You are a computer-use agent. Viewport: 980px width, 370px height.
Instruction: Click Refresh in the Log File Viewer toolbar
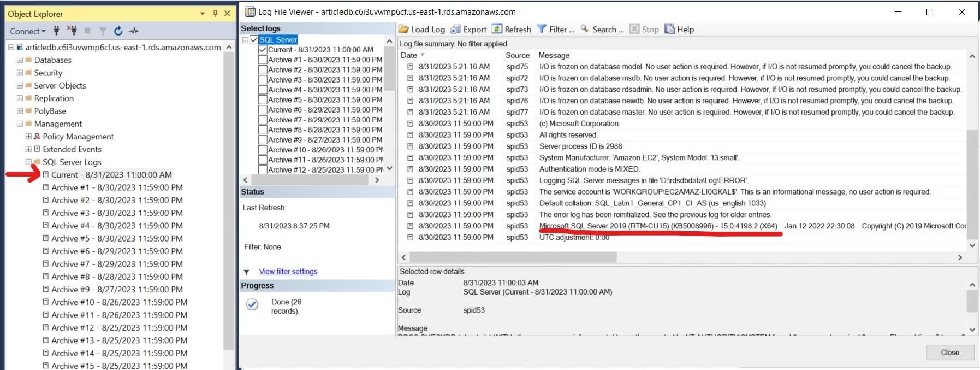pos(512,30)
